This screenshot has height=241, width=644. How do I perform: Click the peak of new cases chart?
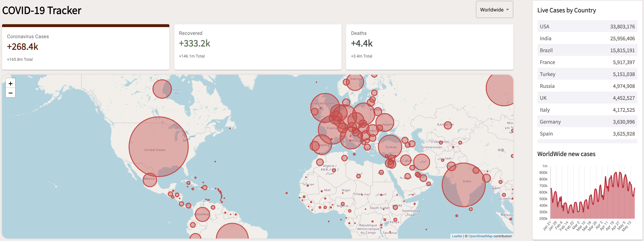[620, 172]
